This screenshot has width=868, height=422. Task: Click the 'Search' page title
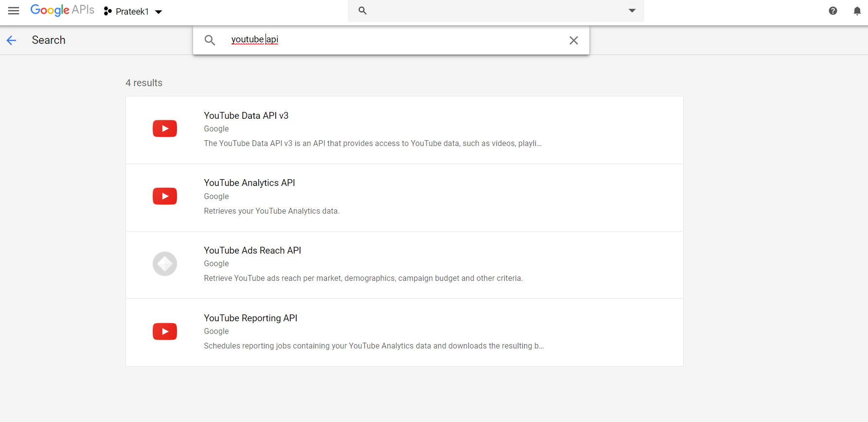click(x=49, y=40)
